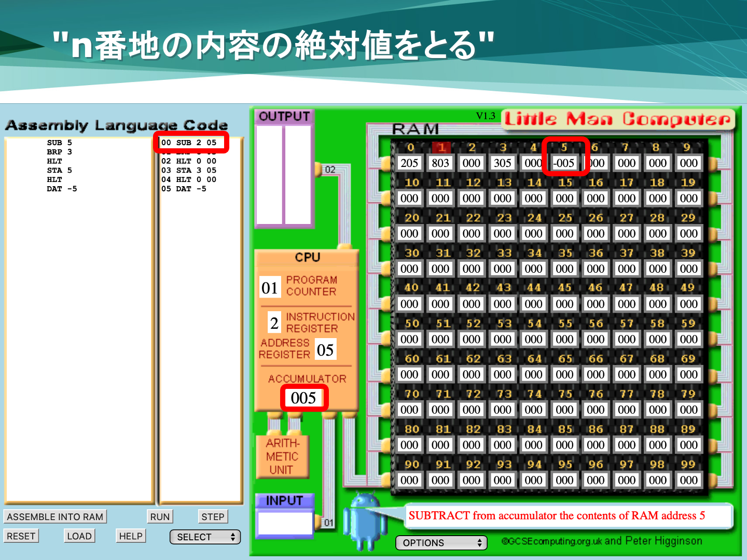Click RAM cell 1 containing 803
This screenshot has width=747, height=560.
pos(440,163)
